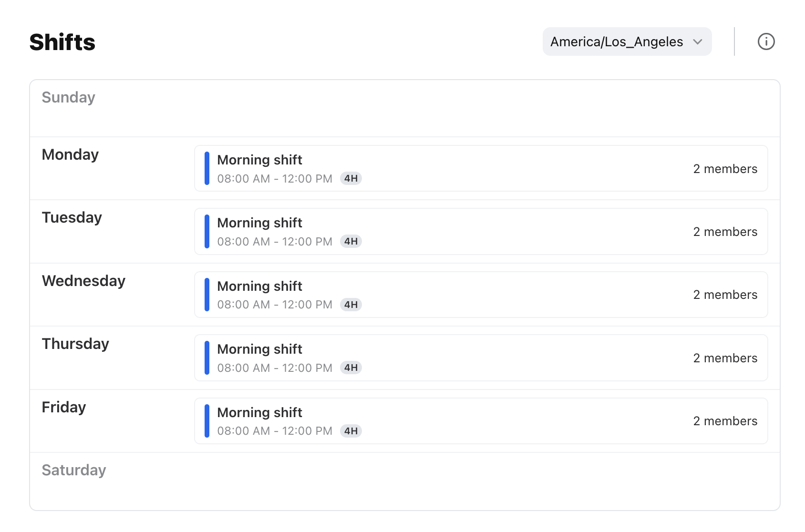Select the empty Sunday row
The width and height of the screenshot is (805, 532).
[x=404, y=109]
